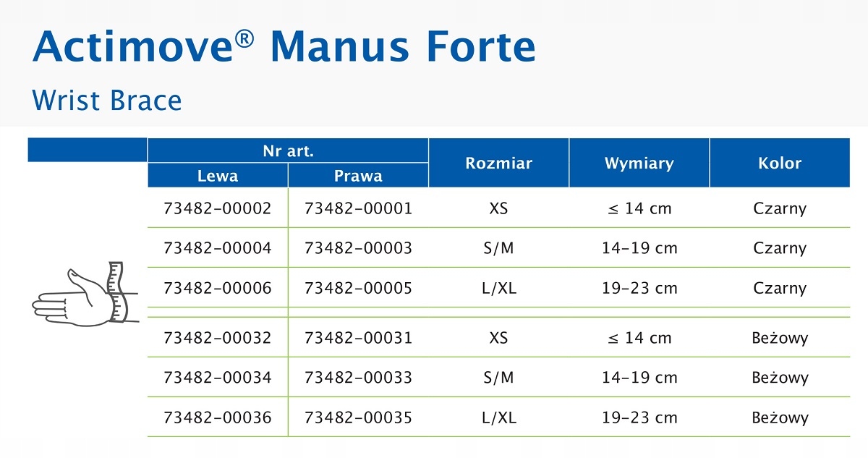Click article number 73482-00002
Image resolution: width=868 pixels, height=458 pixels.
(218, 208)
